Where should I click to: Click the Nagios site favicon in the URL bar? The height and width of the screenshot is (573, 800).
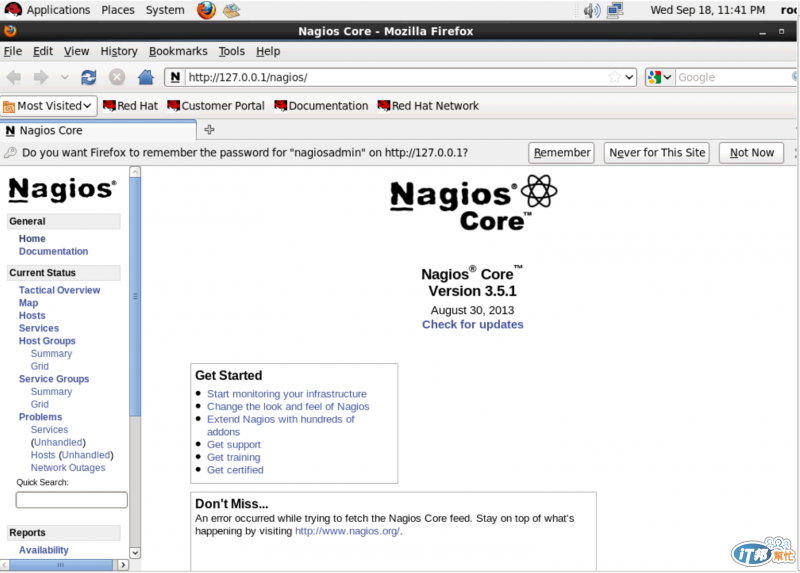tap(175, 78)
